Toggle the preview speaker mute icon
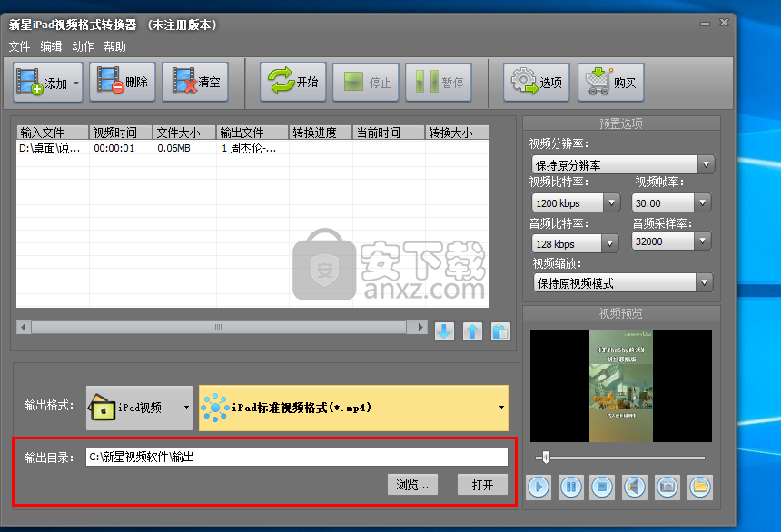The width and height of the screenshot is (781, 532). [635, 487]
